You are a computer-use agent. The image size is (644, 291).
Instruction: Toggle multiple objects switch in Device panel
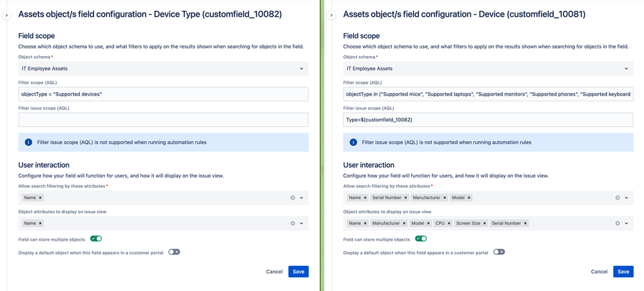[421, 239]
